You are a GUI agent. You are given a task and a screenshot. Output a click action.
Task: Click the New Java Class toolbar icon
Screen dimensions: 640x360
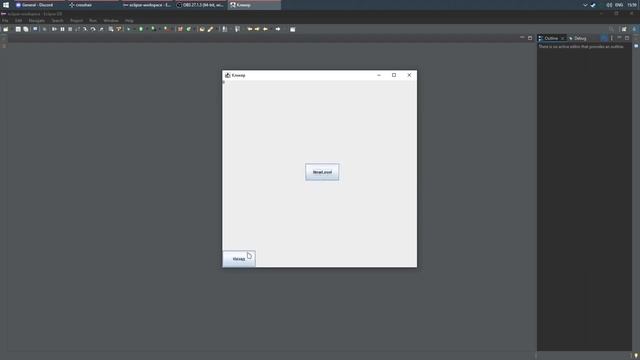[x=188, y=29]
